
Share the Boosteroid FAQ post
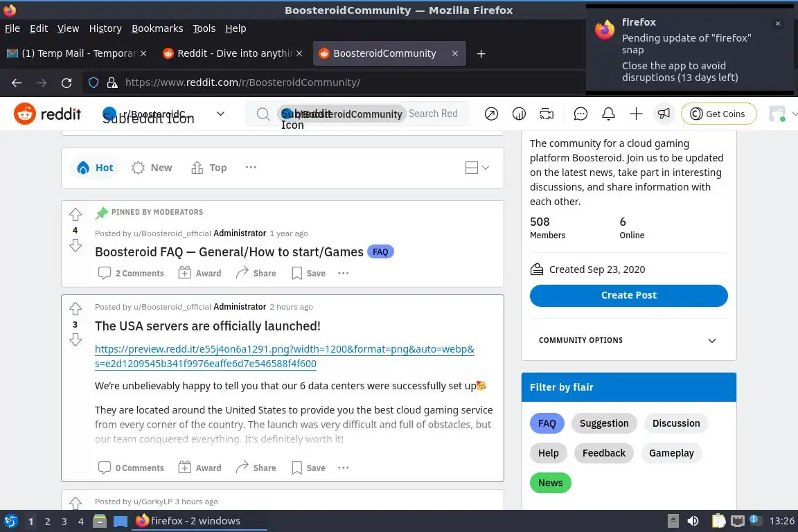pos(256,274)
